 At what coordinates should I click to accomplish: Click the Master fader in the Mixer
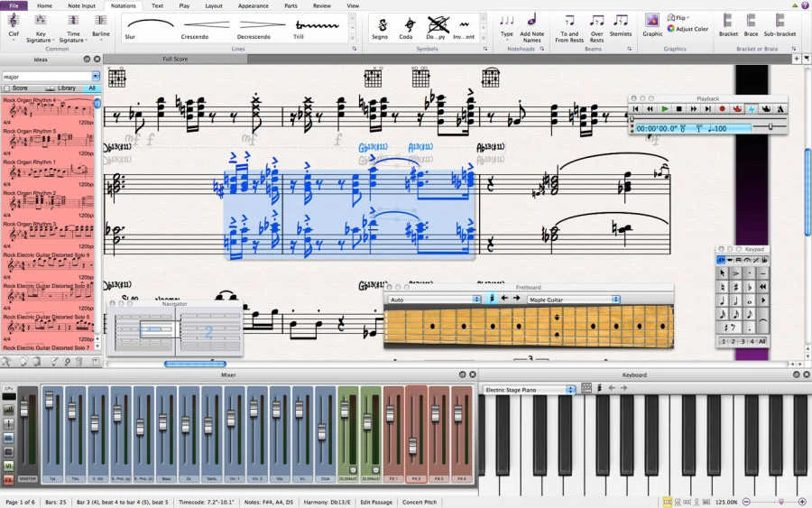[24, 411]
